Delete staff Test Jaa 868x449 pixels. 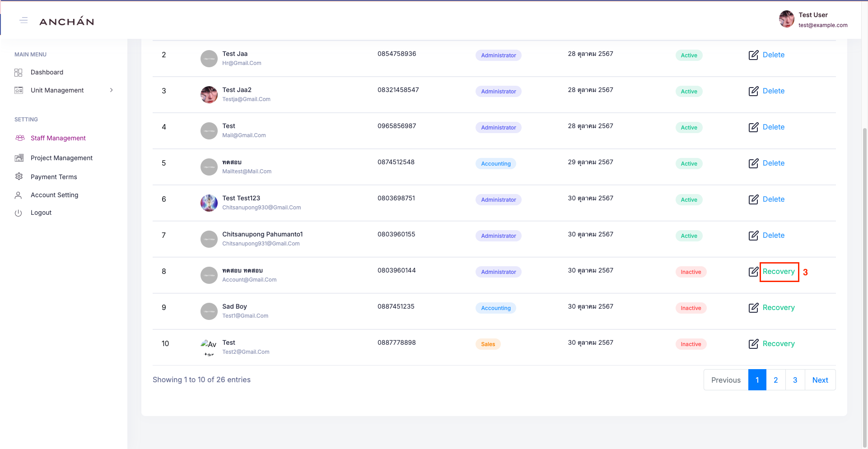point(774,55)
